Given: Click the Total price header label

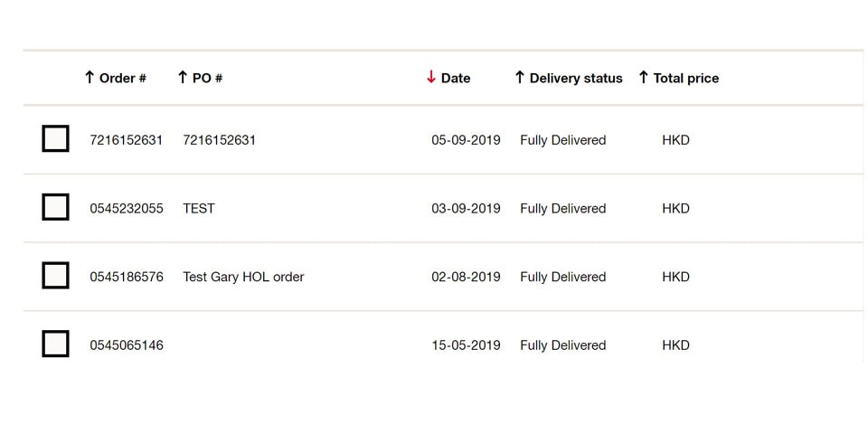Looking at the screenshot, I should click(x=686, y=79).
